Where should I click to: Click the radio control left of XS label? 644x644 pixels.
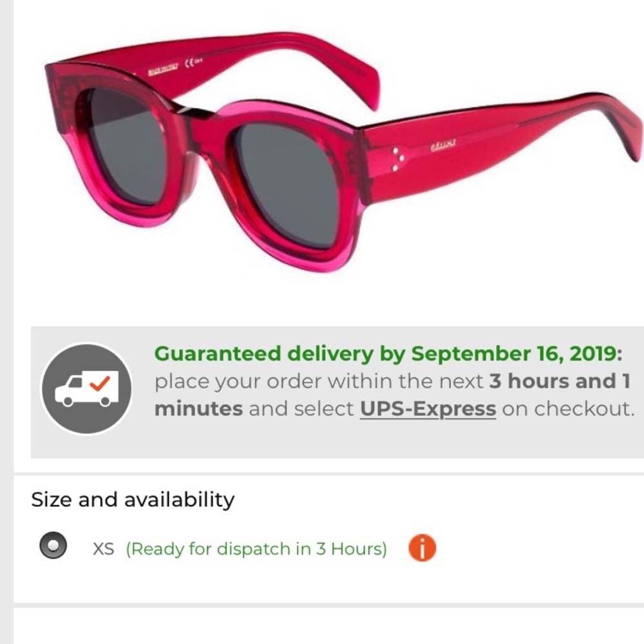tap(53, 548)
